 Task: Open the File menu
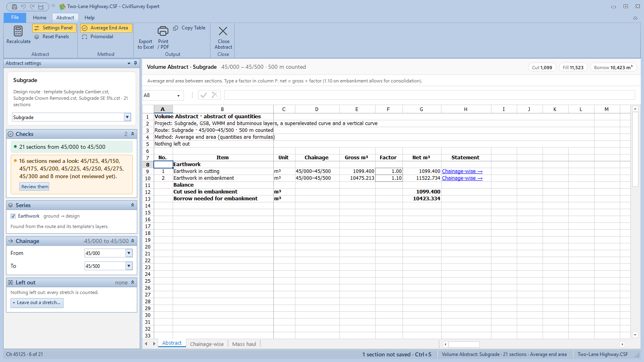click(x=15, y=18)
